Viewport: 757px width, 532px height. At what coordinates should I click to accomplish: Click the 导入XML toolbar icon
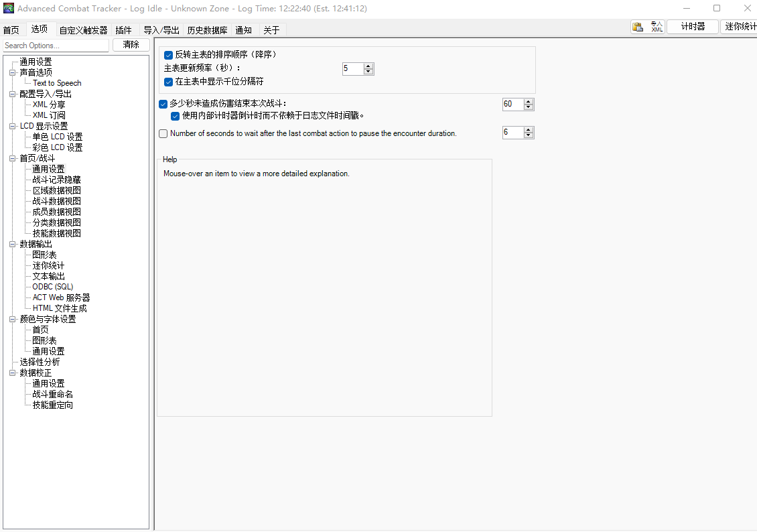point(657,27)
